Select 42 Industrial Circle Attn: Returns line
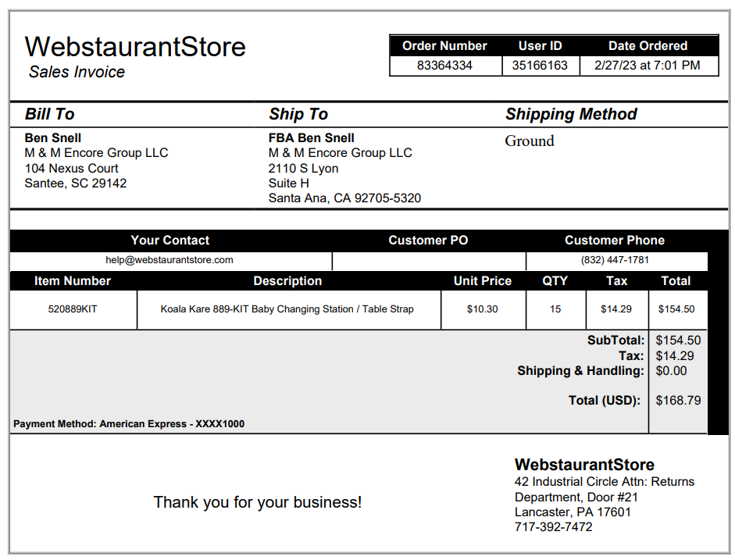Image resolution: width=735 pixels, height=560 pixels. pos(605,482)
